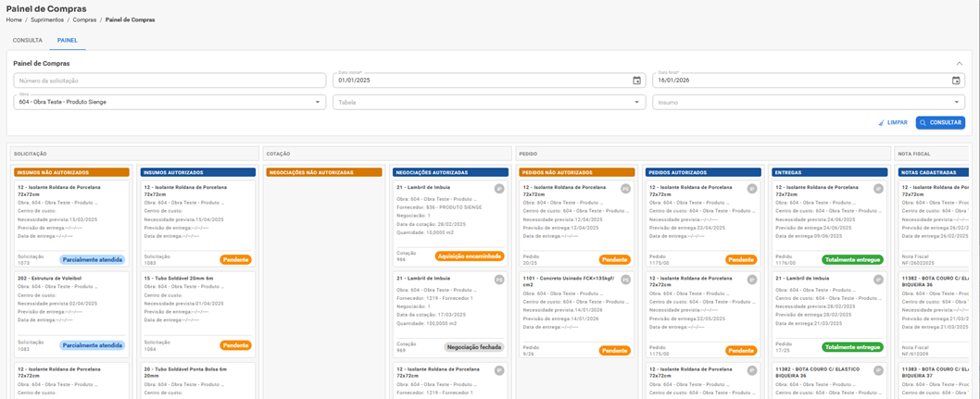Click the SOLICITAÇÃO group header
Image resolution: width=980 pixels, height=399 pixels.
(x=134, y=153)
